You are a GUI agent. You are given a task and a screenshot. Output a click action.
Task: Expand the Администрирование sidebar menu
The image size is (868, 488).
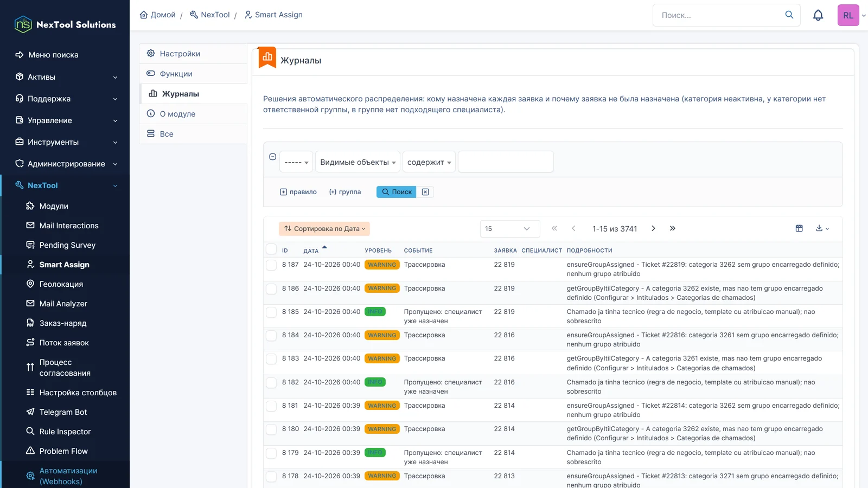click(x=65, y=164)
